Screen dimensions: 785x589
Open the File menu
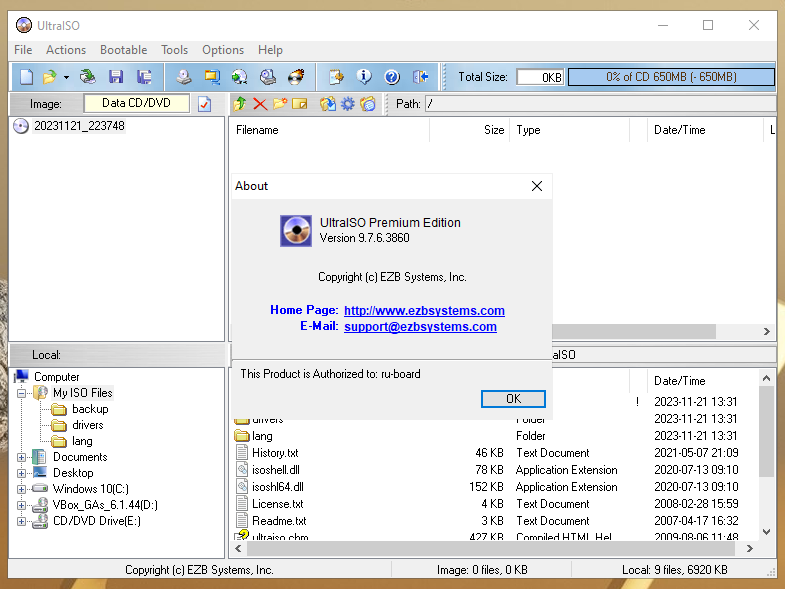click(x=23, y=50)
